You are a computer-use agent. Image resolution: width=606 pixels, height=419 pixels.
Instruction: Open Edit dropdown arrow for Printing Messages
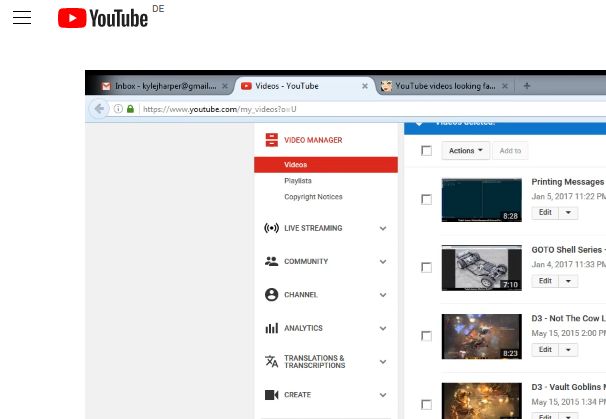[x=568, y=213]
